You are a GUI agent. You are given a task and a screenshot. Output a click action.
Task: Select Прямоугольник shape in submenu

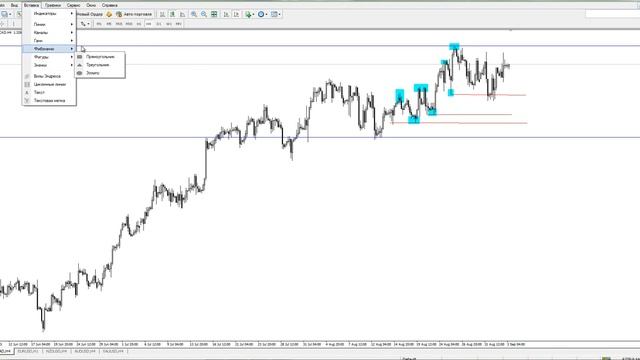coord(100,57)
